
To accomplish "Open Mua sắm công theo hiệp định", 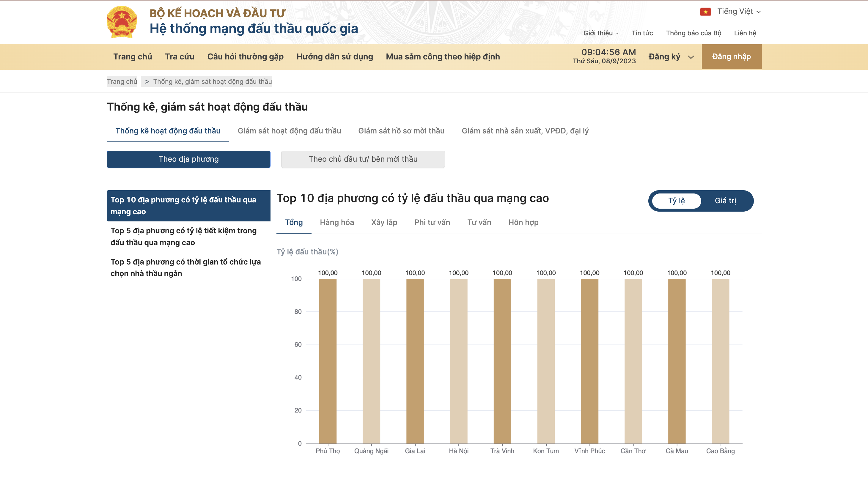I will tap(442, 56).
